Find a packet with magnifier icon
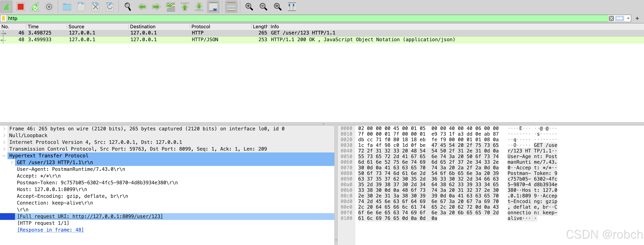This screenshot has height=245, width=644. [x=128, y=7]
